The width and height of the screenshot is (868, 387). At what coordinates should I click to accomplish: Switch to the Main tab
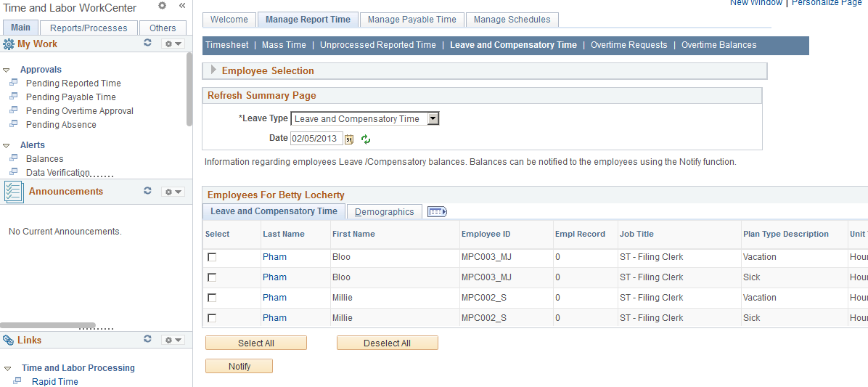pyautogui.click(x=21, y=28)
